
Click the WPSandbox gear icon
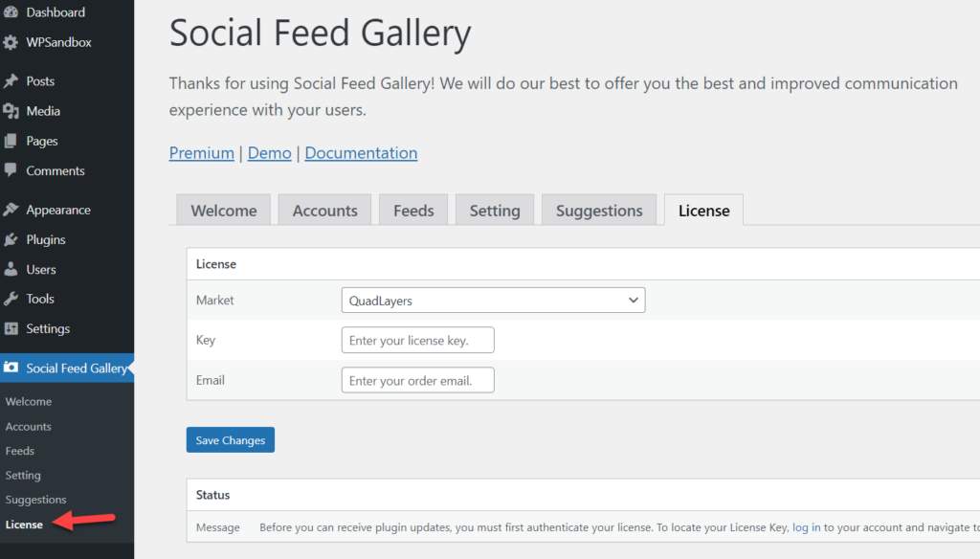[11, 42]
